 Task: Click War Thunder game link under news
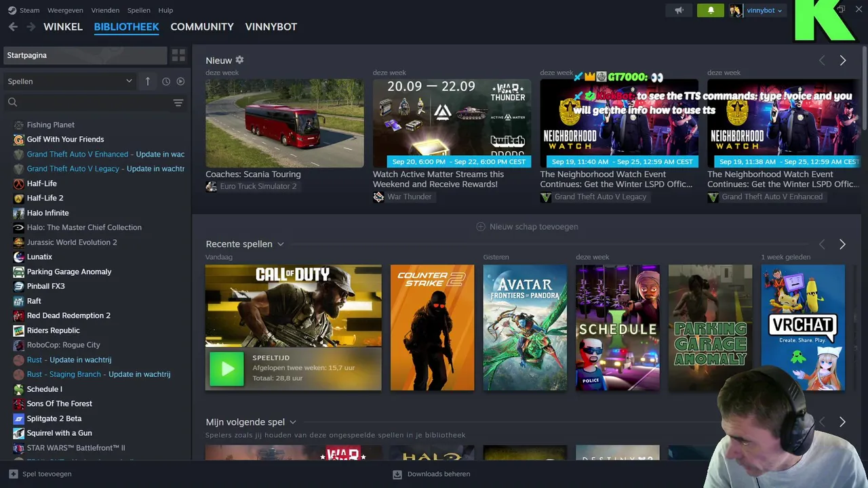tap(409, 197)
